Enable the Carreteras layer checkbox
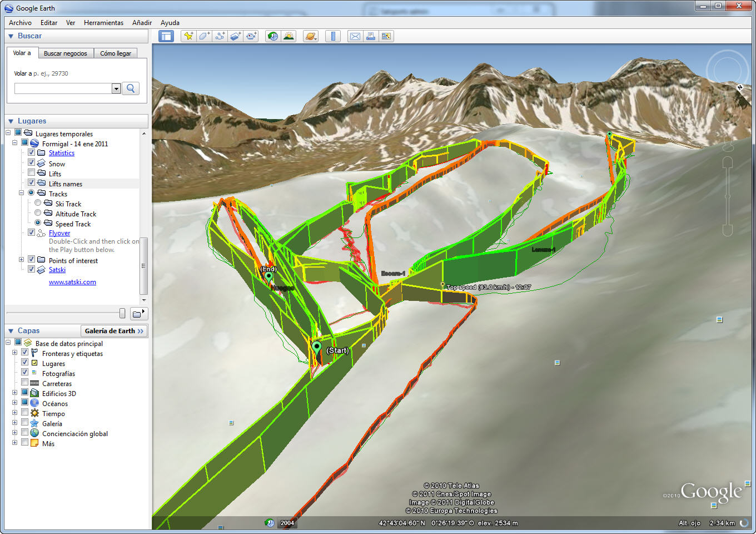The height and width of the screenshot is (534, 756). (24, 382)
